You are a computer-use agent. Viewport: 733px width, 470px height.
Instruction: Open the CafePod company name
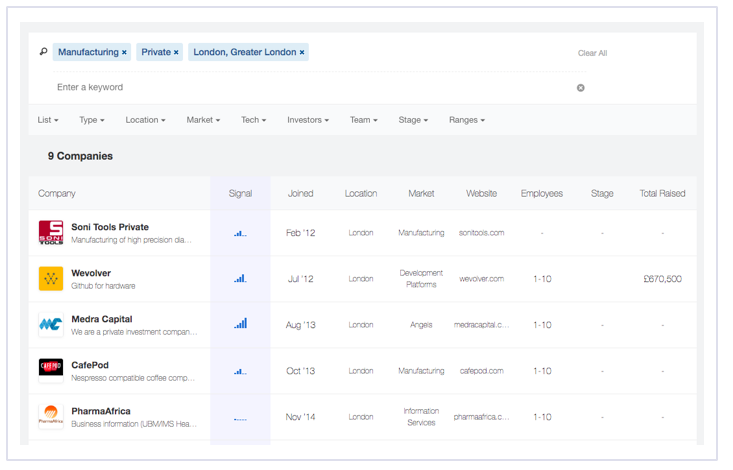(90, 365)
